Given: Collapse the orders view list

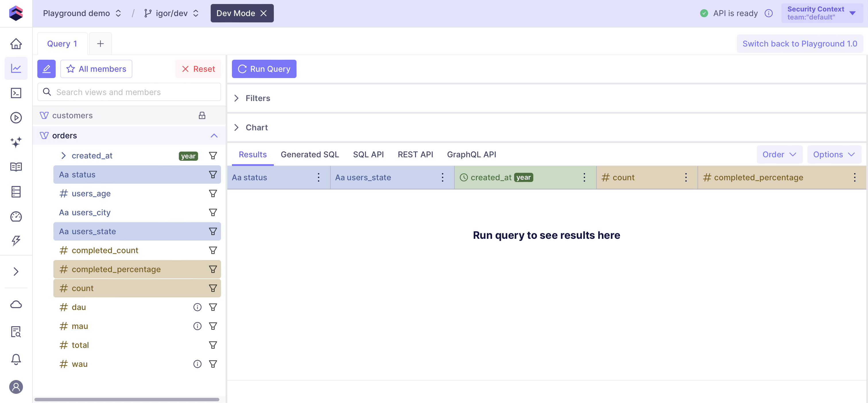Looking at the screenshot, I should coord(214,135).
